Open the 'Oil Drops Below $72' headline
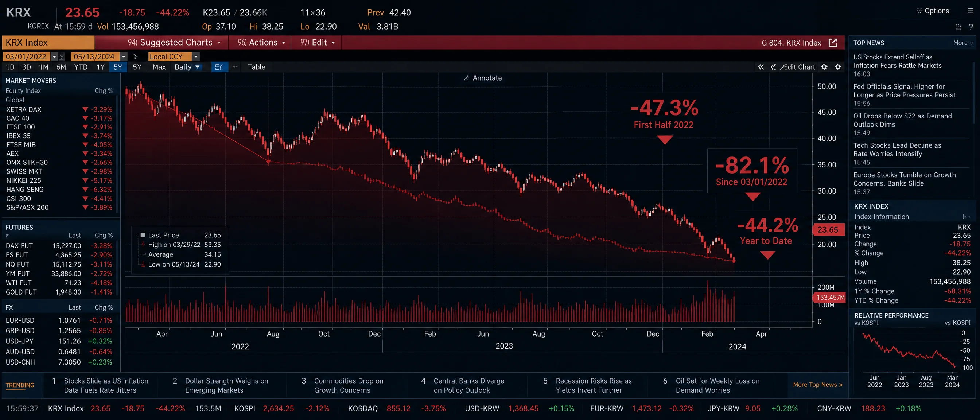The width and height of the screenshot is (980, 420). tap(902, 120)
